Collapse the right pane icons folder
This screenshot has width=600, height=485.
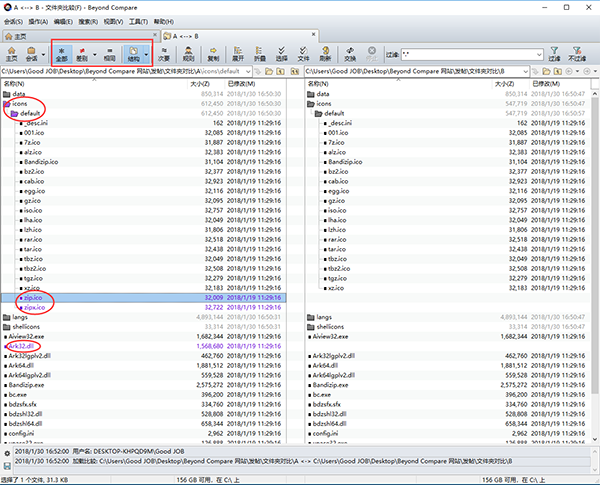pyautogui.click(x=311, y=104)
